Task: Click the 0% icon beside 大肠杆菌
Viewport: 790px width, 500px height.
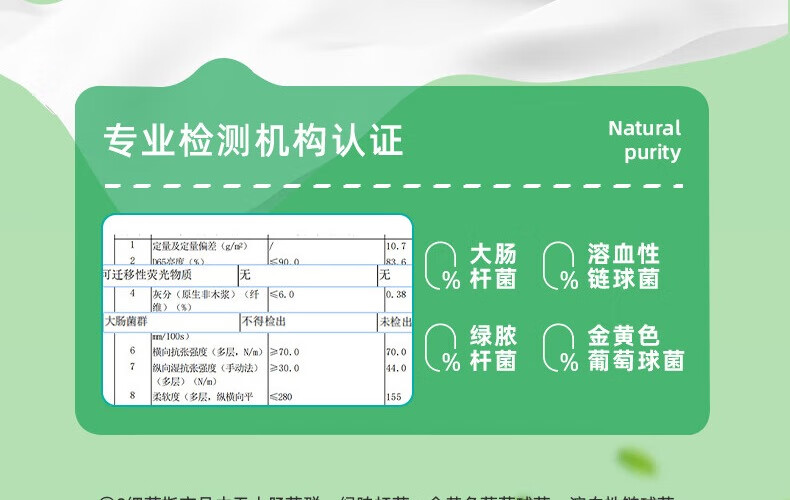Action: [x=443, y=266]
